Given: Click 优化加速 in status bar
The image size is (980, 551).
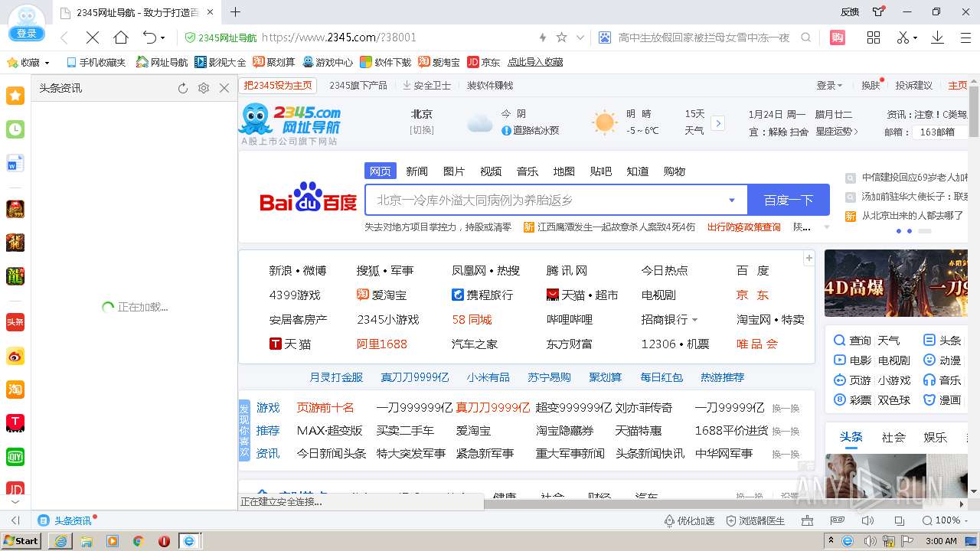Looking at the screenshot, I should click(689, 520).
